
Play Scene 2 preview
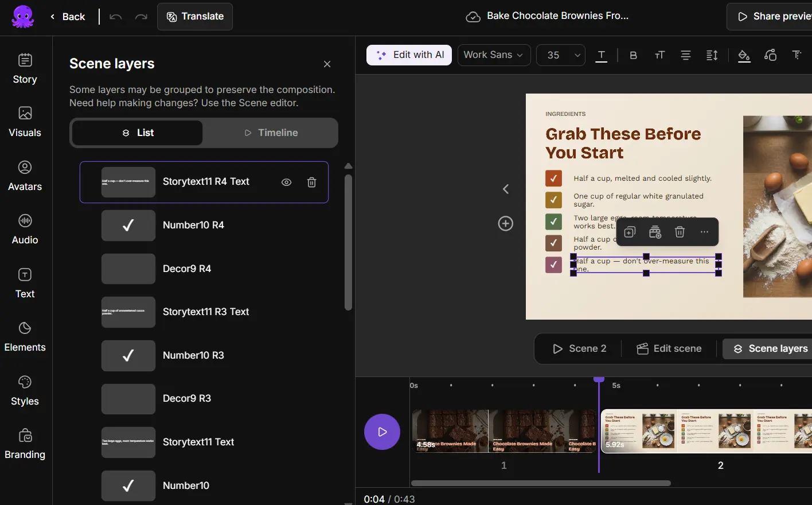[579, 348]
